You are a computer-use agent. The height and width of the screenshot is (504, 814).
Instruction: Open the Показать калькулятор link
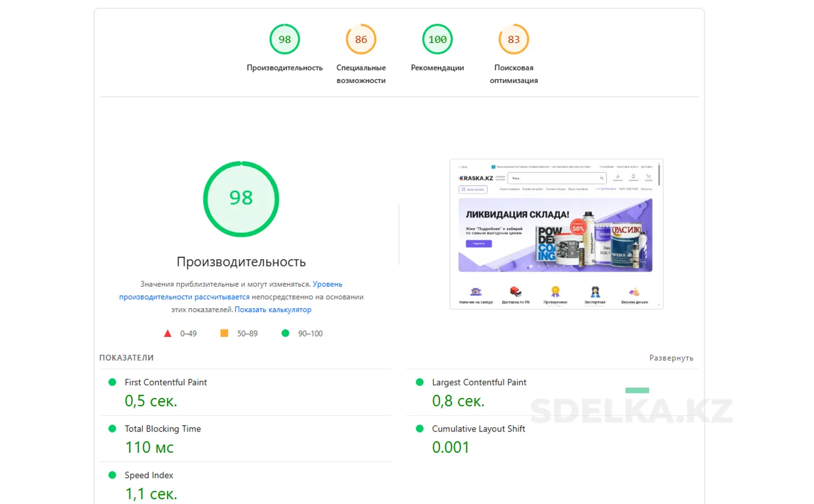point(272,310)
